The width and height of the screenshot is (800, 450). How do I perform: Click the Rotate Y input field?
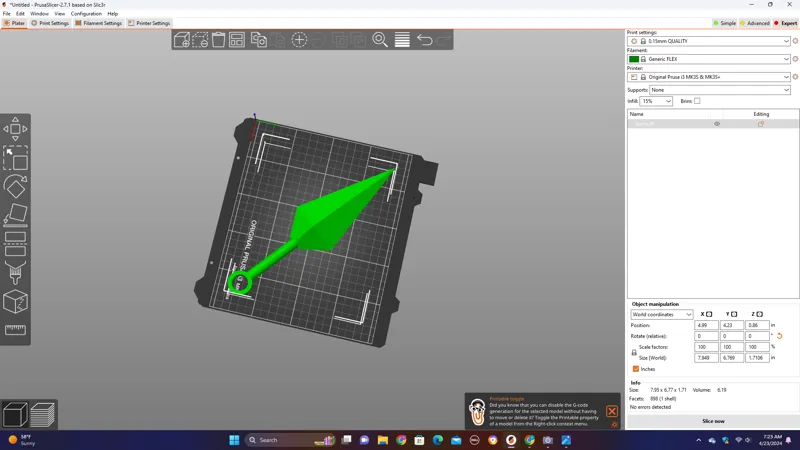point(731,336)
